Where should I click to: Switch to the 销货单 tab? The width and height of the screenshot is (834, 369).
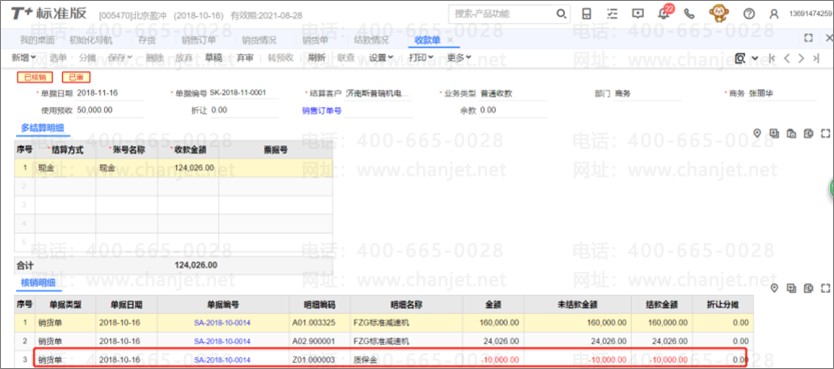[x=315, y=40]
